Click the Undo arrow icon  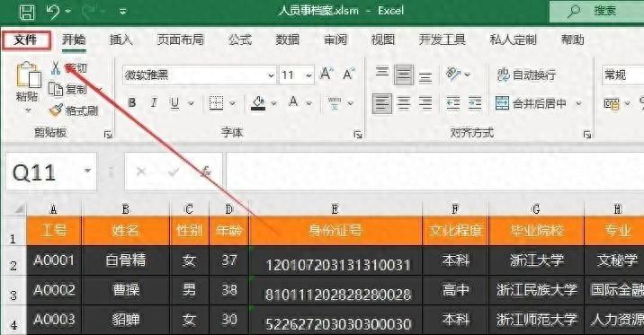pos(53,12)
